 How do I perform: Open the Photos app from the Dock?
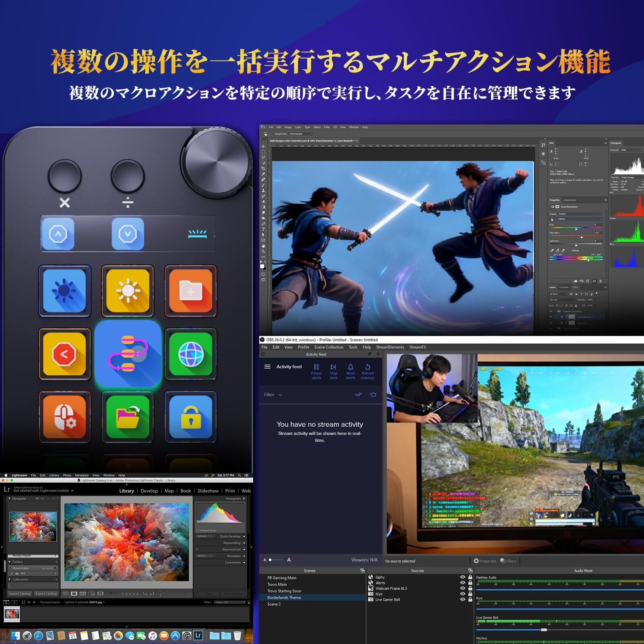tap(118, 636)
